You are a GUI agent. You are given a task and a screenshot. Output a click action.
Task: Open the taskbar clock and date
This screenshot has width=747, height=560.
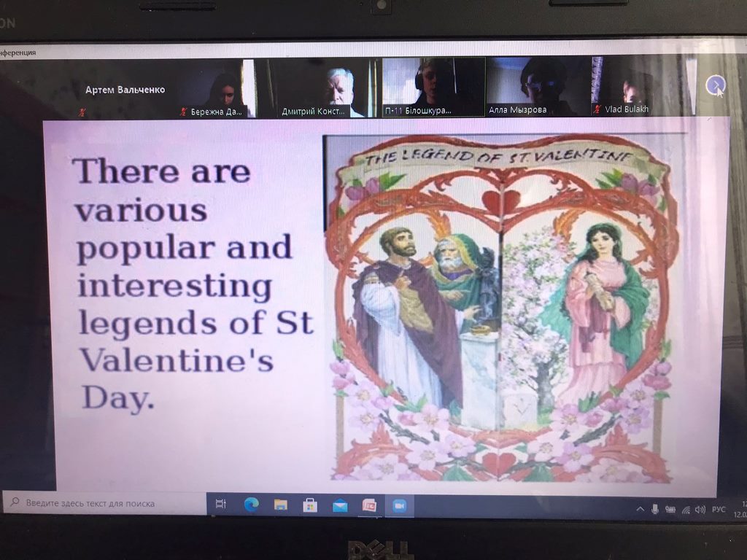741,509
